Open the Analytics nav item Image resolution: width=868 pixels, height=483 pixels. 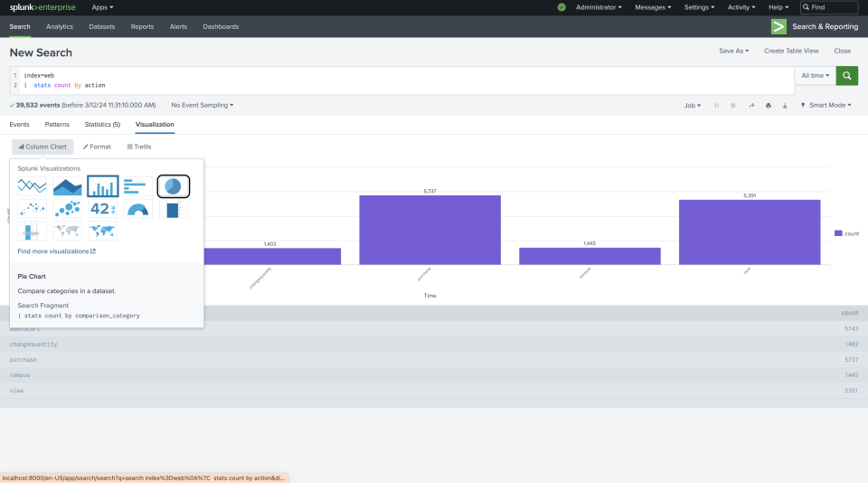[x=60, y=26]
